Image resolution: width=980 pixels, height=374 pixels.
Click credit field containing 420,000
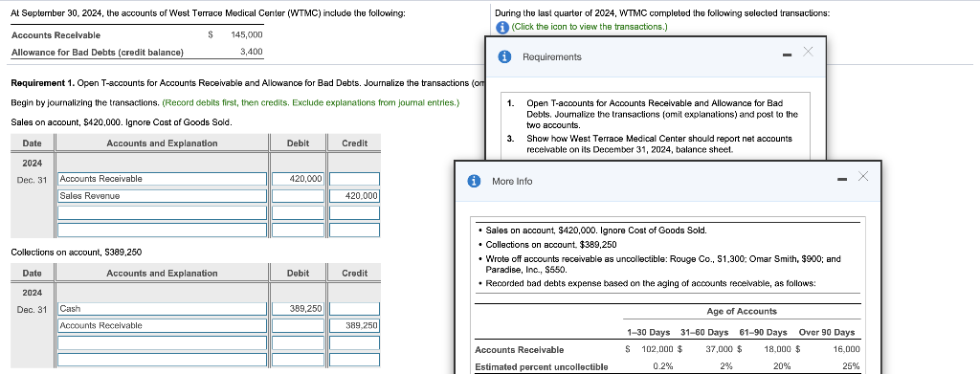click(354, 196)
